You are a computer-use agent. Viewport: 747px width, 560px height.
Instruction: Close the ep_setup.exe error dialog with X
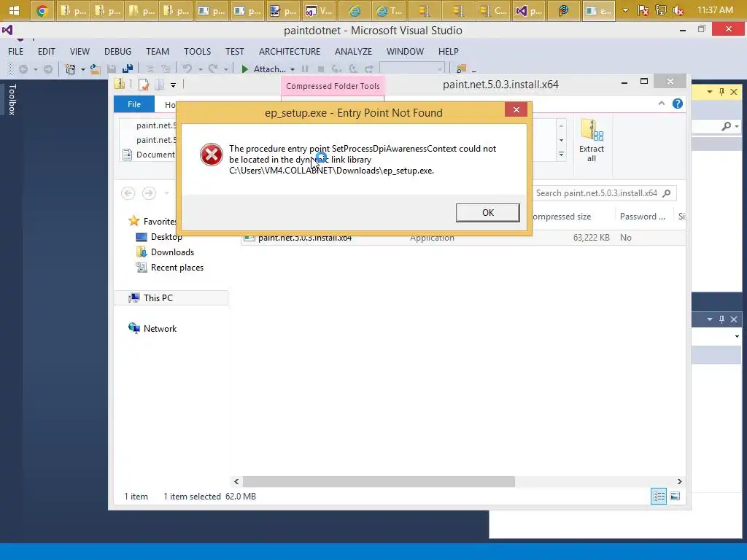pyautogui.click(x=516, y=109)
